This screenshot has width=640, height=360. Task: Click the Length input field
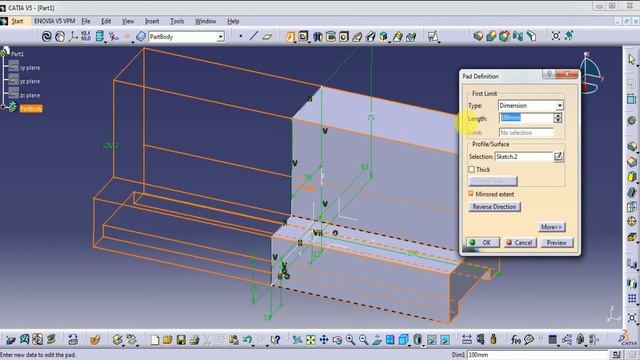(x=526, y=118)
